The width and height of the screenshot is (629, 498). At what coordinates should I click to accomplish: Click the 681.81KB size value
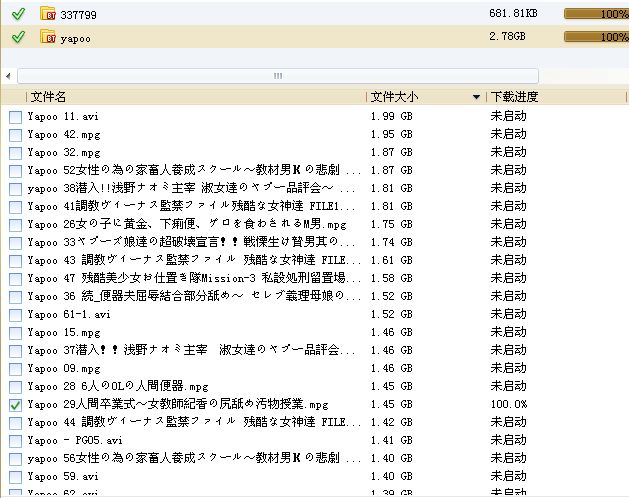(x=513, y=13)
